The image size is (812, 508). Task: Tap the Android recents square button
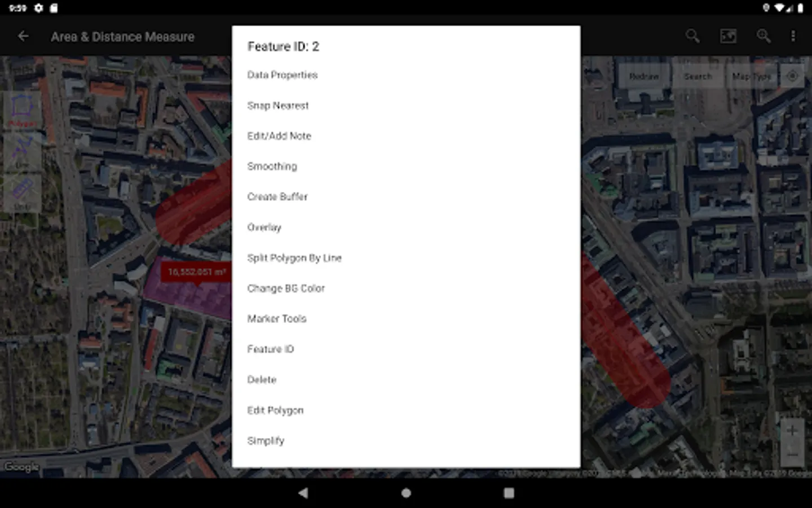pyautogui.click(x=509, y=493)
